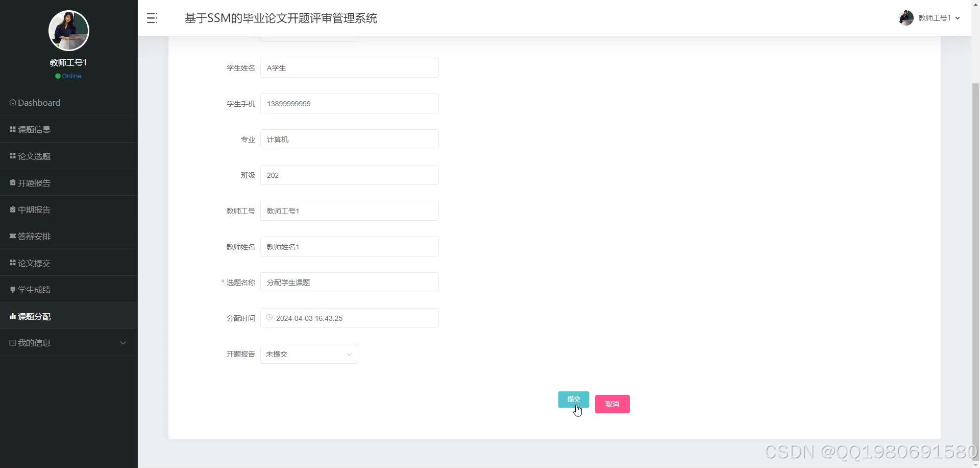The height and width of the screenshot is (468, 980).
Task: Click inside the 学生姓名 input field
Action: (x=349, y=67)
